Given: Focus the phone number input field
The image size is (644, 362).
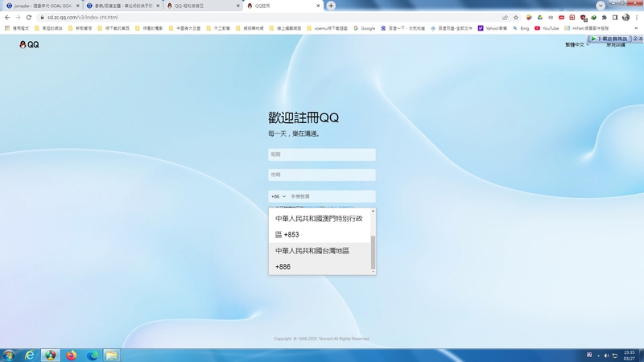Looking at the screenshot, I should pyautogui.click(x=332, y=196).
